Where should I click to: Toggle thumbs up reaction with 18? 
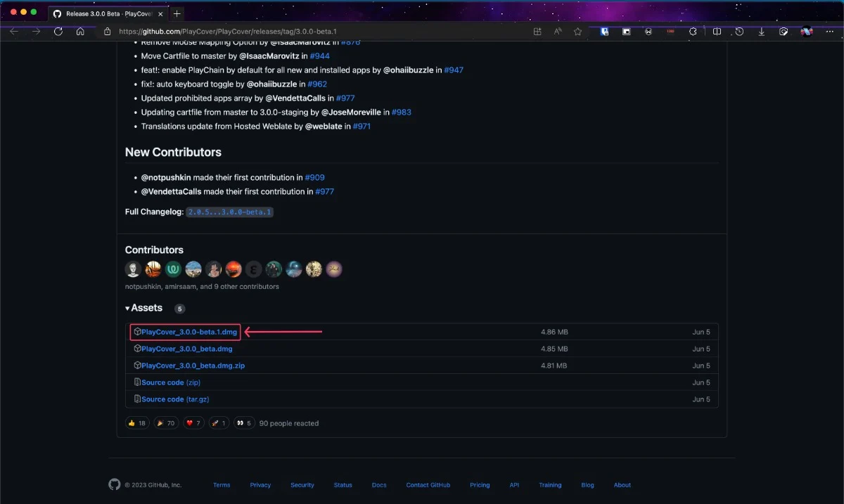click(136, 423)
